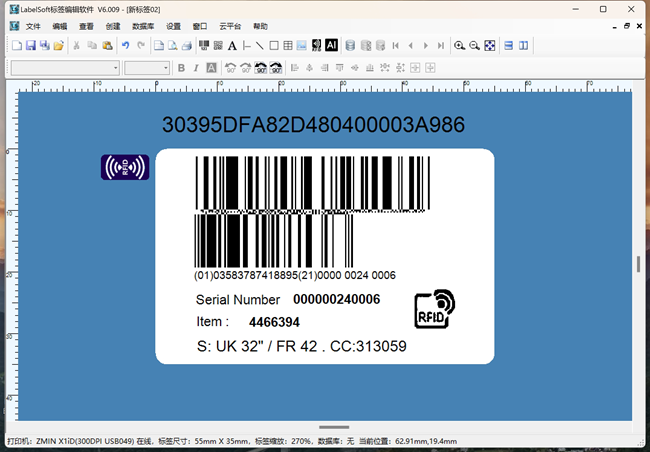Open the 设置 menu
The height and width of the screenshot is (452, 650).
173,27
